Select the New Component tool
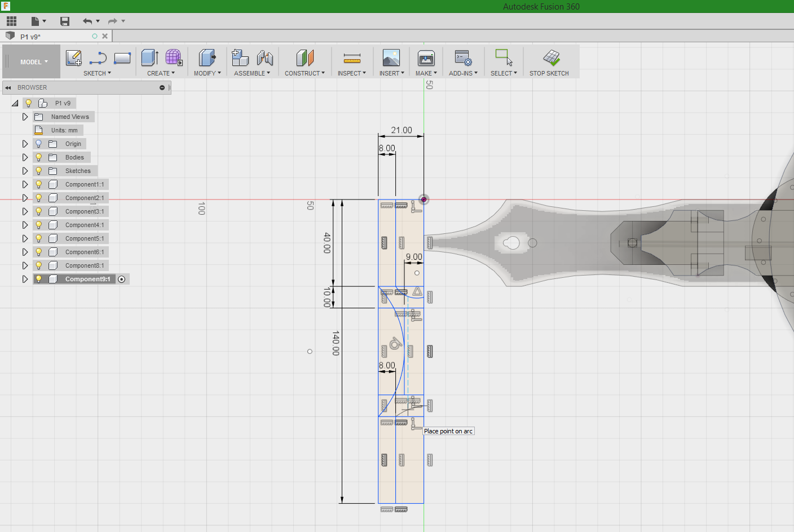 pyautogui.click(x=240, y=58)
